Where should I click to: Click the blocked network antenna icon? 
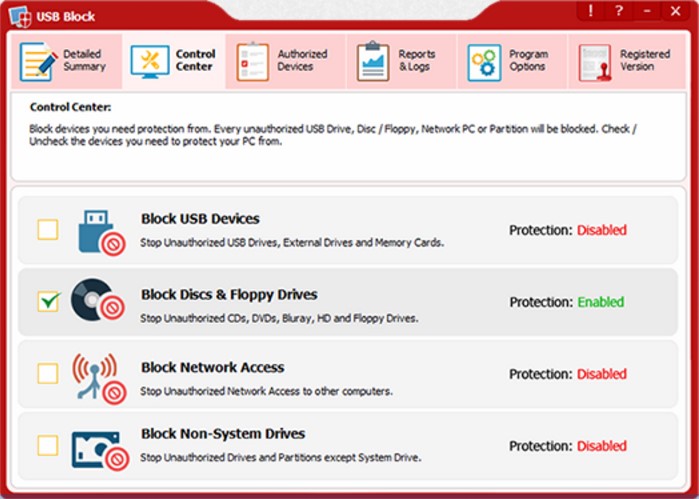pyautogui.click(x=99, y=378)
